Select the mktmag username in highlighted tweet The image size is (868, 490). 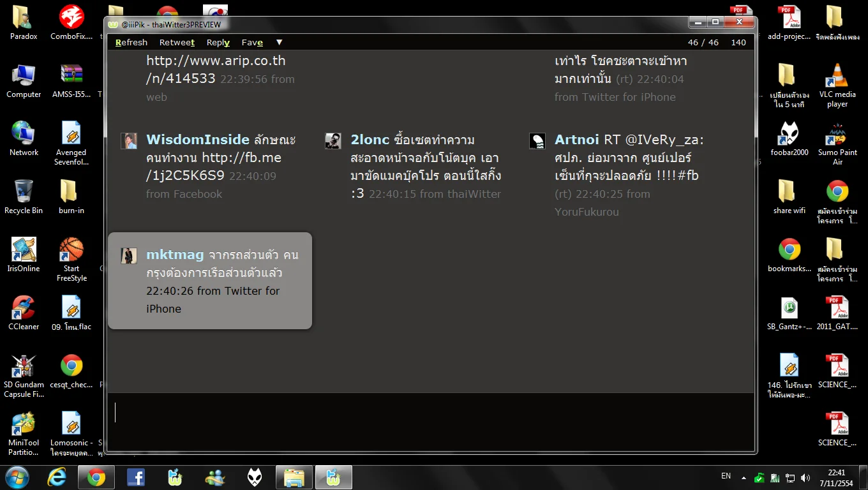(175, 255)
